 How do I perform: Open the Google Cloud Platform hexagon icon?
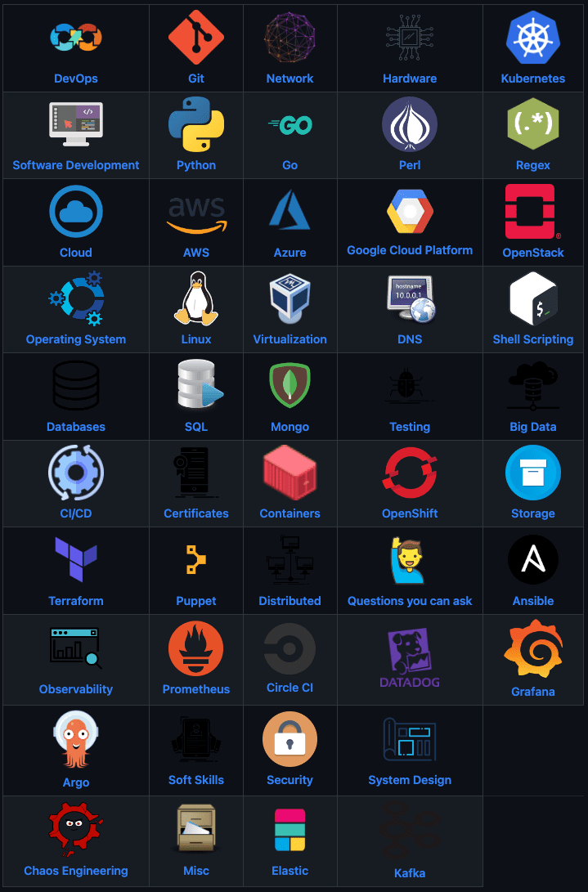[x=410, y=210]
